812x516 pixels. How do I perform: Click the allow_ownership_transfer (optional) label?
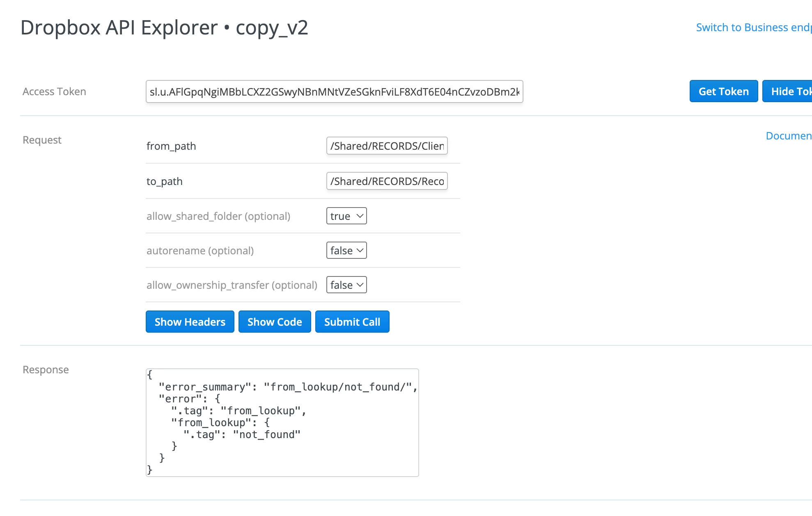pos(232,285)
